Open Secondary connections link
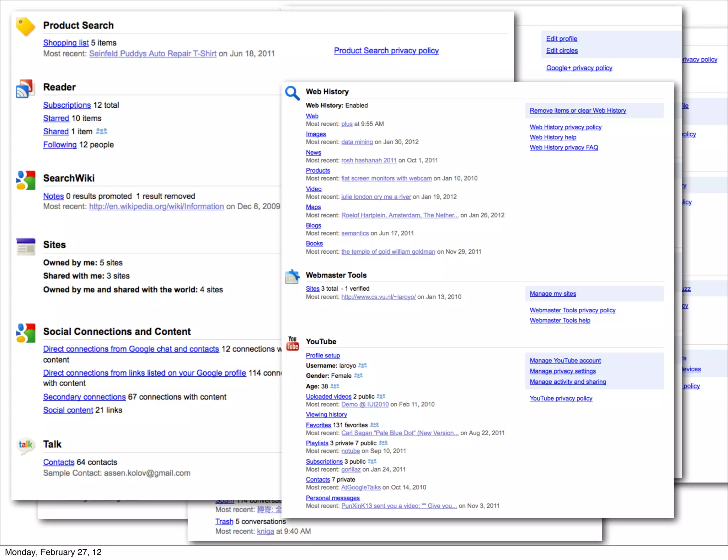Viewport: 728px width, 560px height. 84,397
